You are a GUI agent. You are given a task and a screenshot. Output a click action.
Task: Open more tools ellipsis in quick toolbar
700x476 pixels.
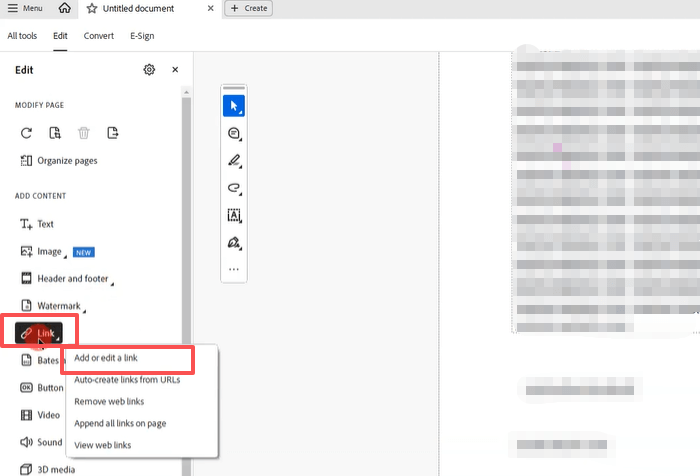click(x=234, y=269)
